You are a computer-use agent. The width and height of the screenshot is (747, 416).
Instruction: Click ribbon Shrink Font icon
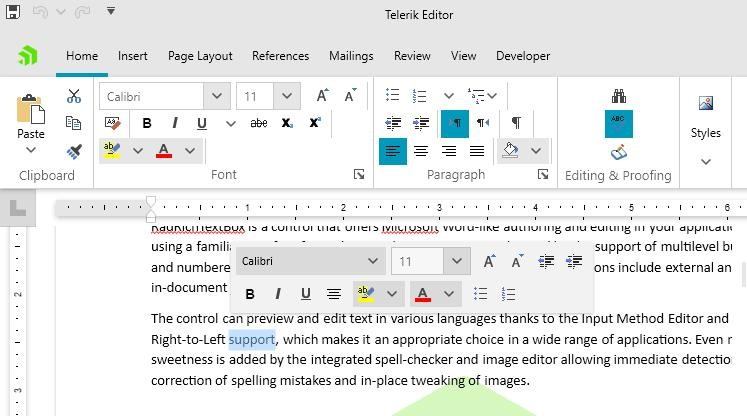pos(350,96)
